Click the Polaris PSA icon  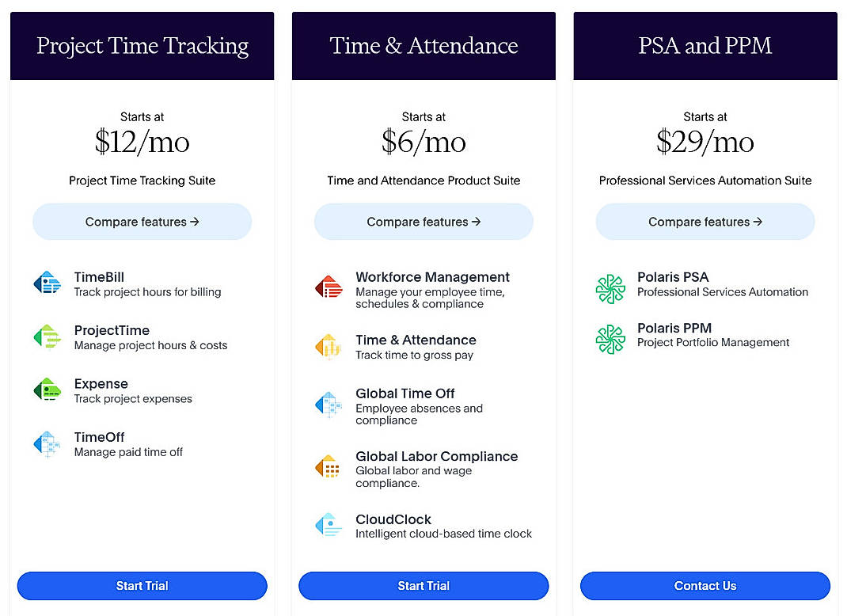(x=610, y=288)
